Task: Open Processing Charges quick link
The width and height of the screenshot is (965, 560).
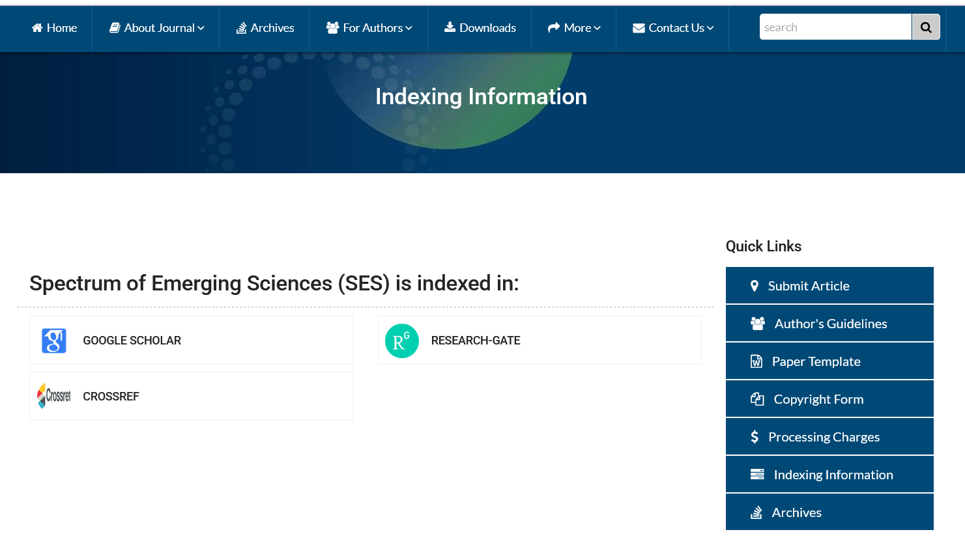Action: (x=829, y=436)
